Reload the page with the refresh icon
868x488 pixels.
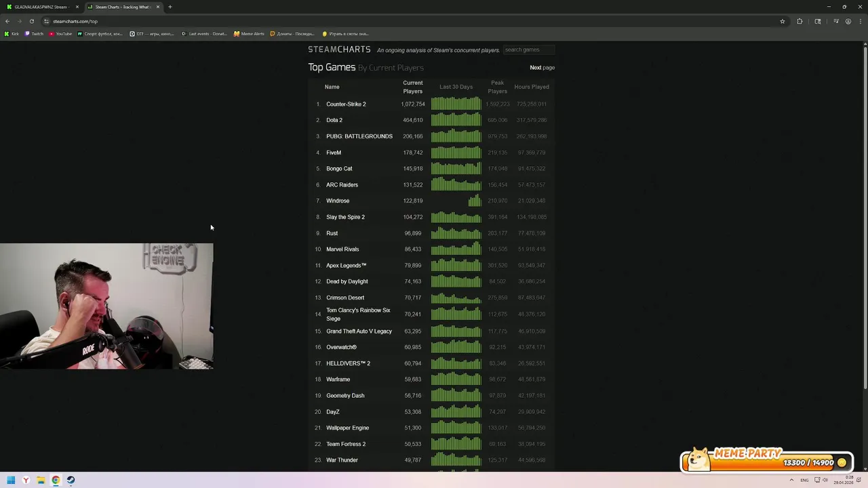31,21
